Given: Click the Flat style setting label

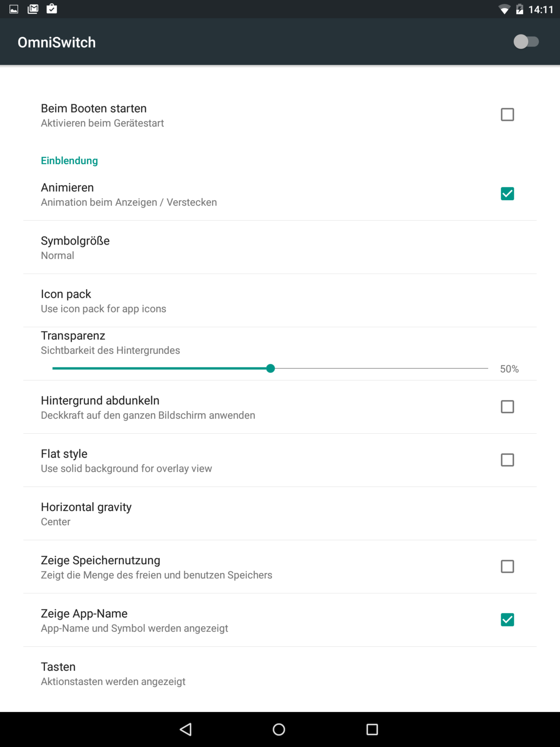Looking at the screenshot, I should (x=64, y=454).
